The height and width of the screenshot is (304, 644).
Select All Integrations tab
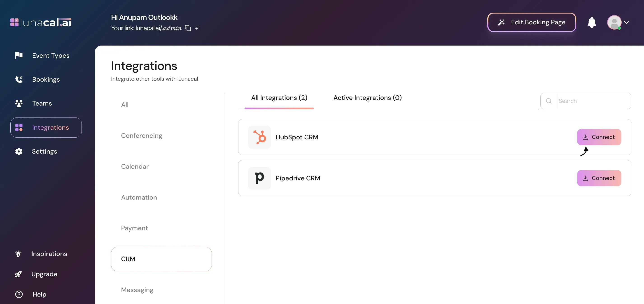click(279, 98)
